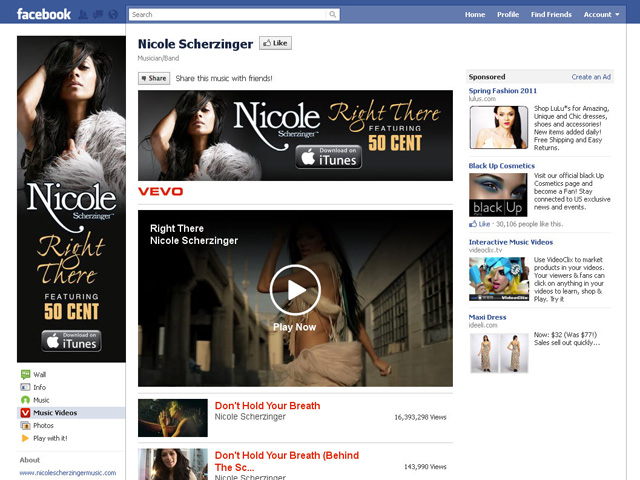Click Download on iTunes badge in left poster
Image resolution: width=640 pixels, height=480 pixels.
pos(71,341)
